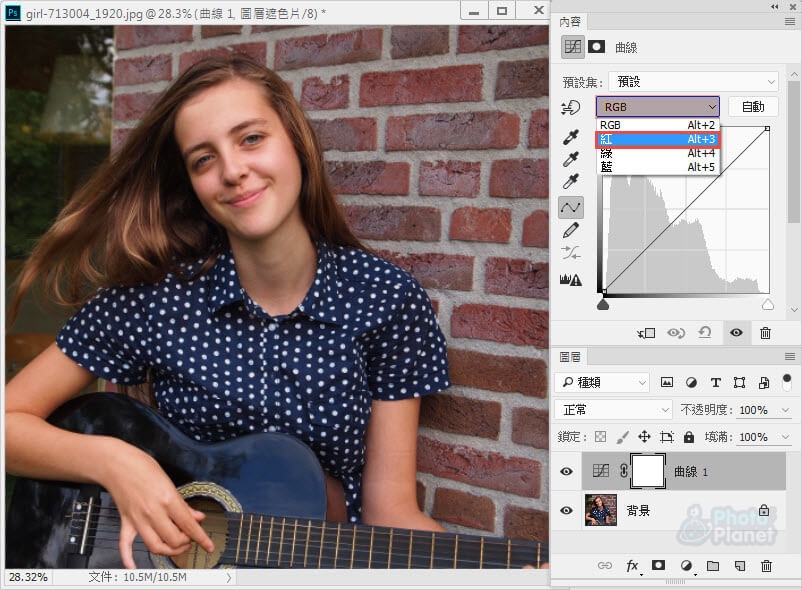This screenshot has width=802, height=590.
Task: Click the Curves adjustment icon in Properties panel
Action: 573,47
